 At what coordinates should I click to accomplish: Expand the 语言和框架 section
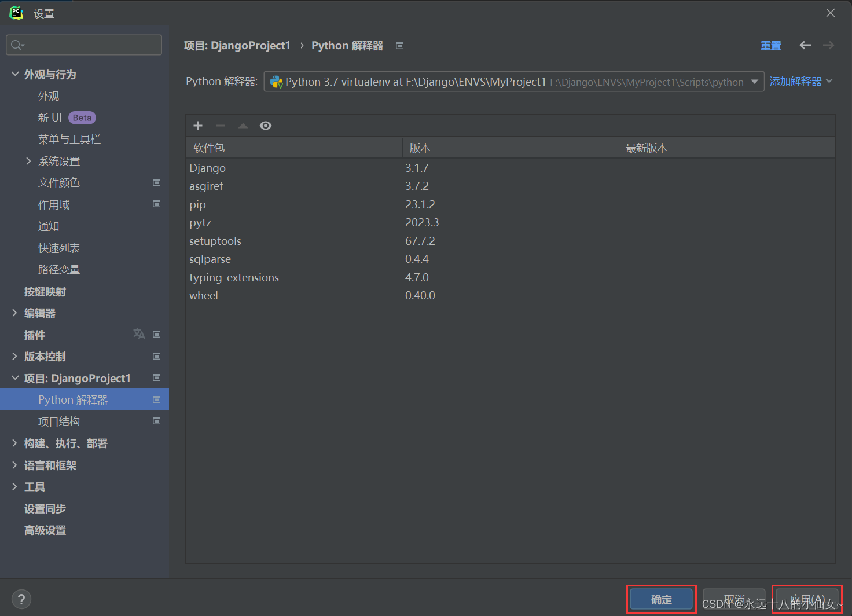tap(15, 465)
